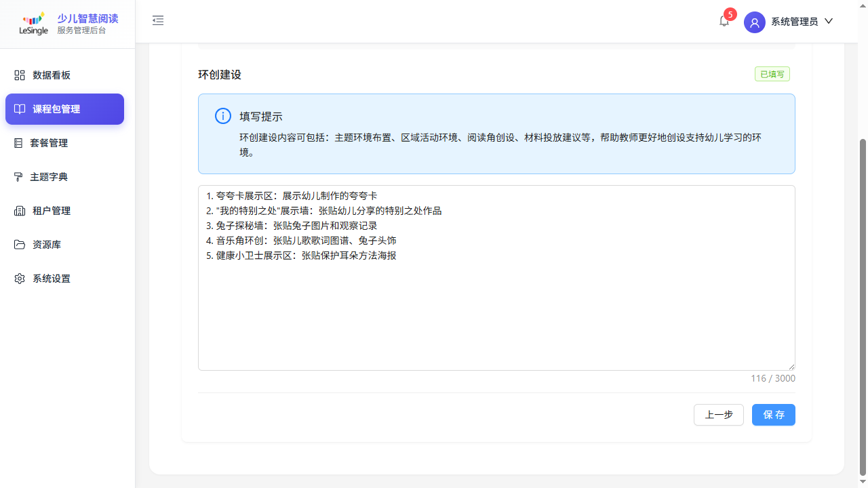Click the 资源库 folder icon

tap(20, 245)
